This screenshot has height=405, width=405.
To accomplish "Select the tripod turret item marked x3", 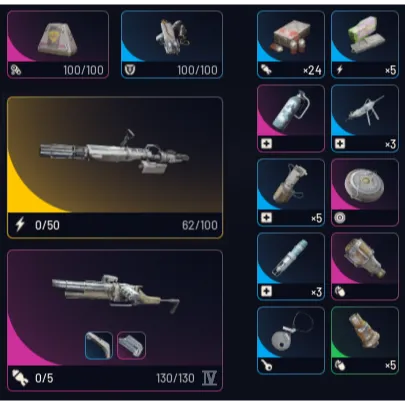I will (365, 119).
